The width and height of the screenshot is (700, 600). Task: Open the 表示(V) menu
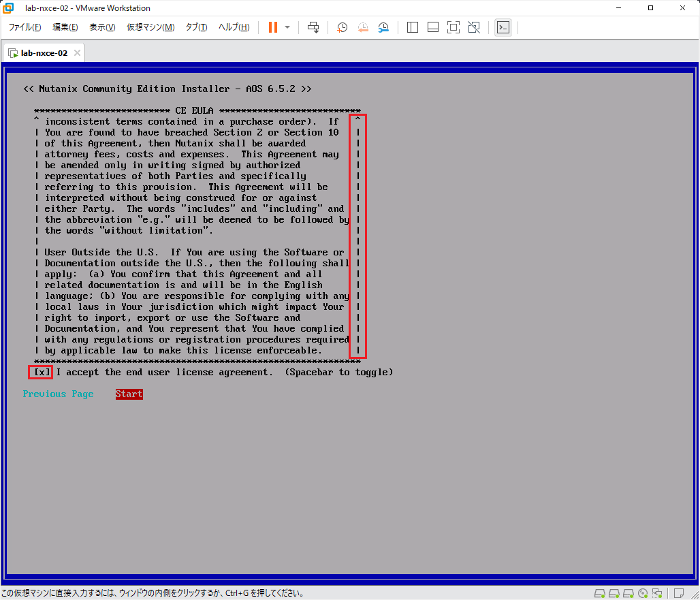click(x=102, y=27)
